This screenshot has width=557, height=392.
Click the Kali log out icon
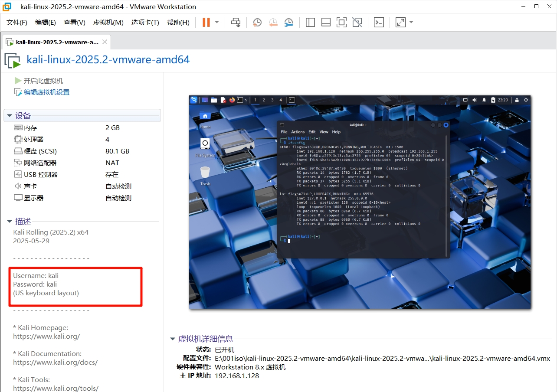[526, 100]
